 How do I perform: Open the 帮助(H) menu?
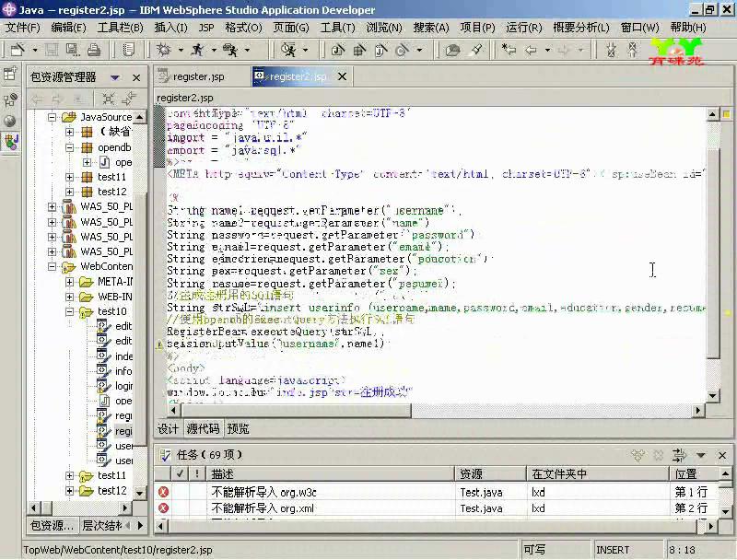tap(688, 28)
